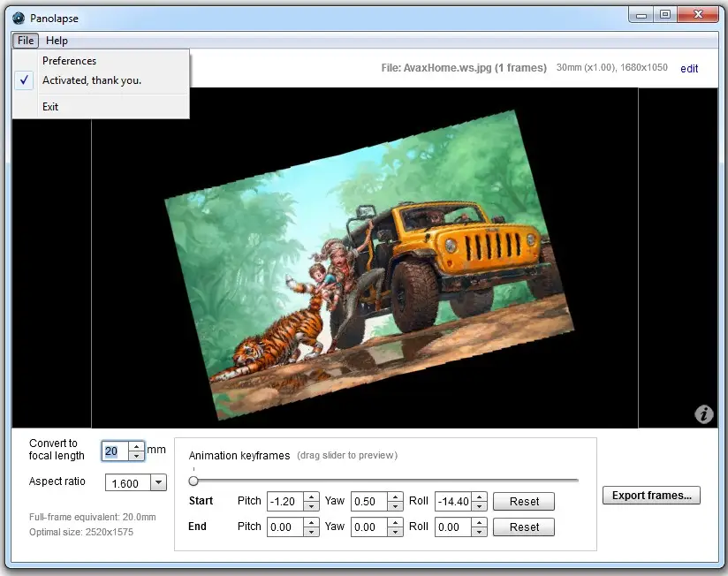
Task: Click the animation keyframes slider track
Action: tap(385, 481)
